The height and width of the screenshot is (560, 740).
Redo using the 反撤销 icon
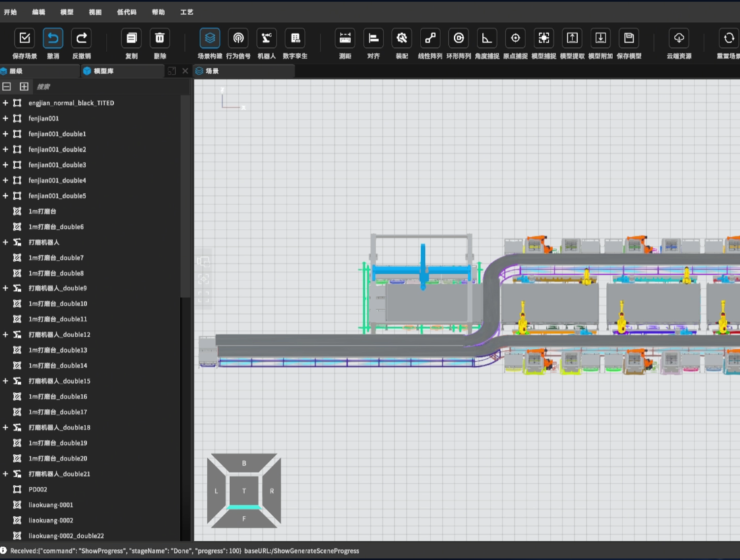(x=81, y=38)
